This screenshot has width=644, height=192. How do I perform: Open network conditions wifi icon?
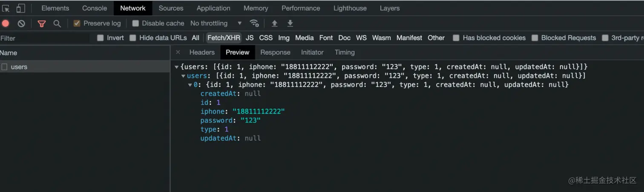[x=254, y=23]
